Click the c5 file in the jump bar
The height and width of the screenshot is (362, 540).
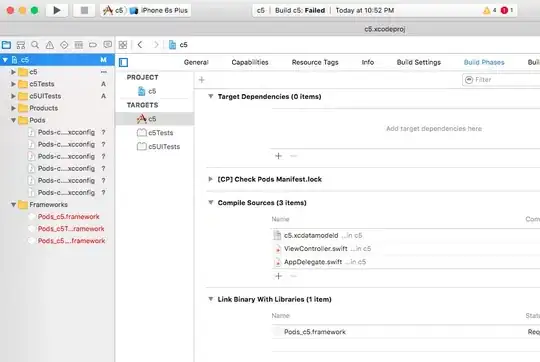click(178, 45)
